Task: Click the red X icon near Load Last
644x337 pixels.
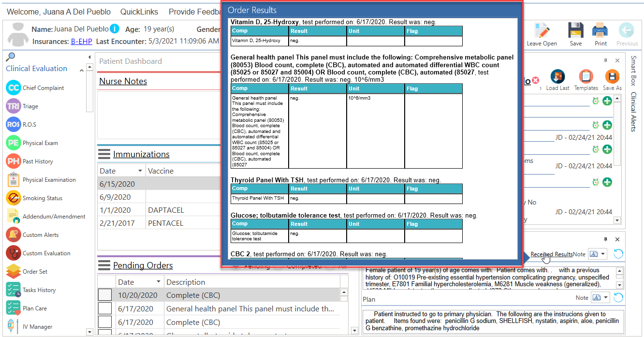Action: click(536, 81)
